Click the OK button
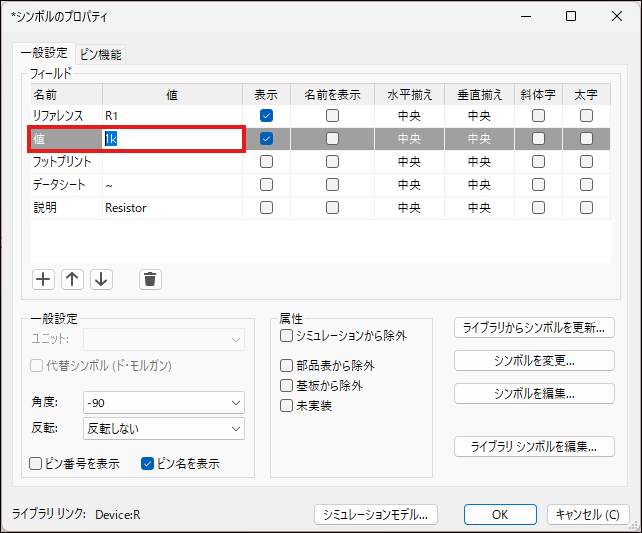Image resolution: width=642 pixels, height=533 pixels. [500, 514]
